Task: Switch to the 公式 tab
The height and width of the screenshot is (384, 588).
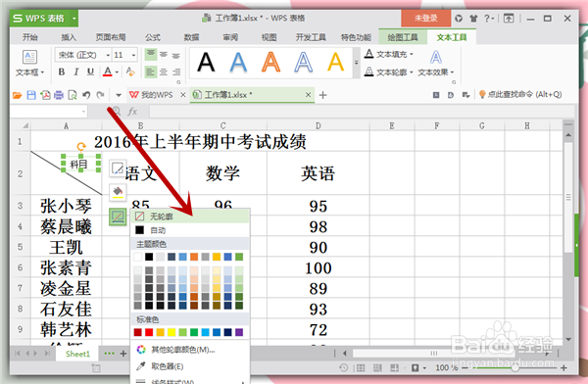Action: (x=153, y=37)
